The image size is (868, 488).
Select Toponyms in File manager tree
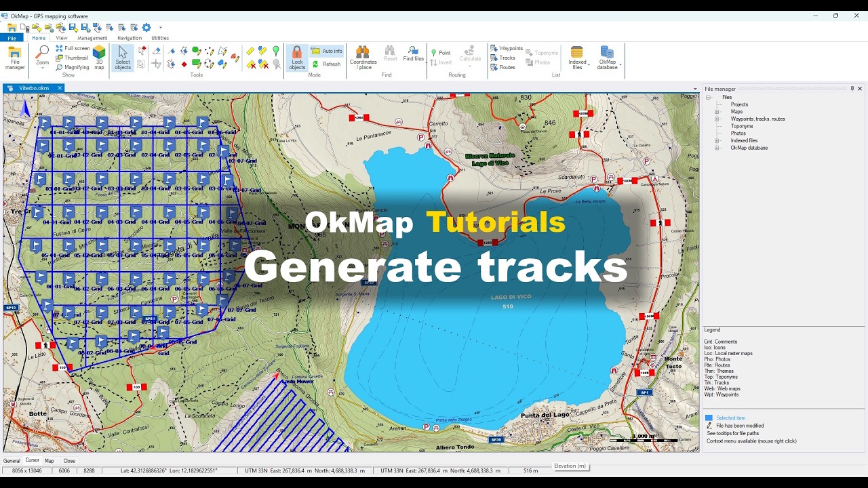[x=742, y=126]
